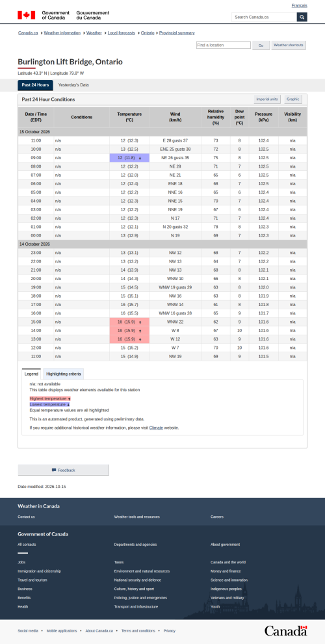Screen dimensions: 325x644
Task: Select the Past 24 Hours tab
Action: click(35, 85)
